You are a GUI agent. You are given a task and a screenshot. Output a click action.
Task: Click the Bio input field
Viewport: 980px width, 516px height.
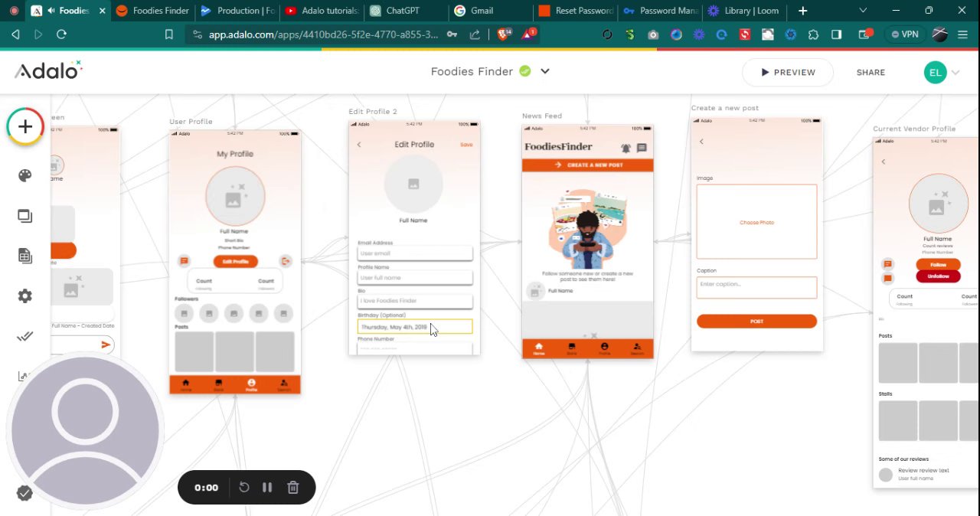click(x=415, y=301)
